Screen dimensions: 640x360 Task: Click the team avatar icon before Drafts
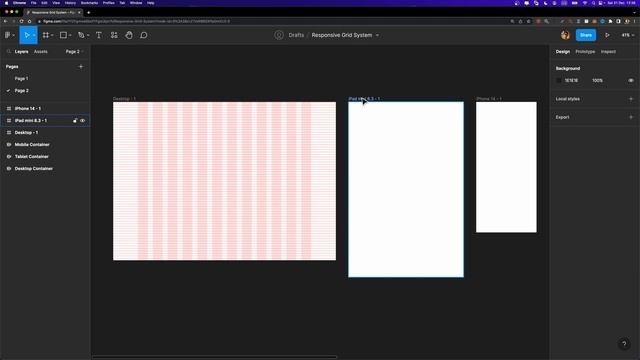tap(279, 35)
